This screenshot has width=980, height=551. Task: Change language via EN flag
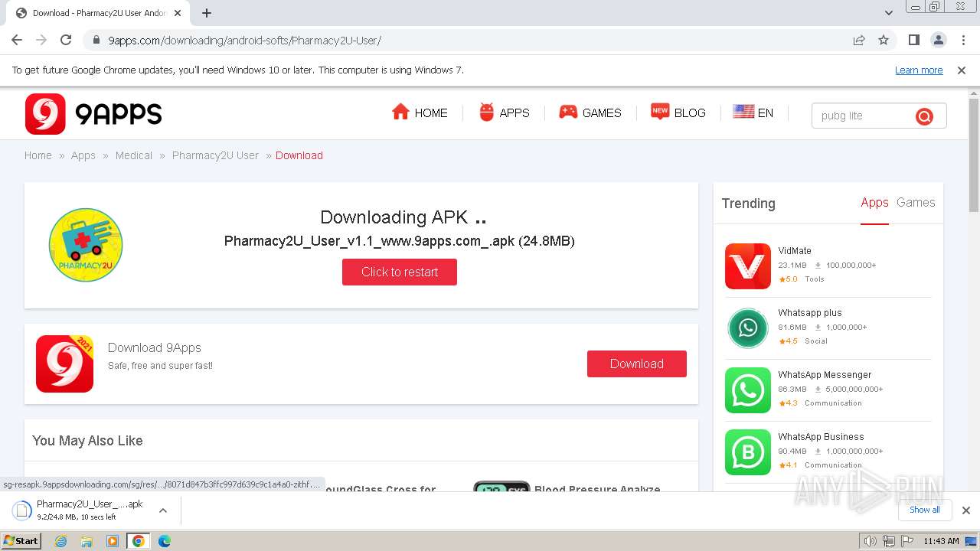(753, 112)
